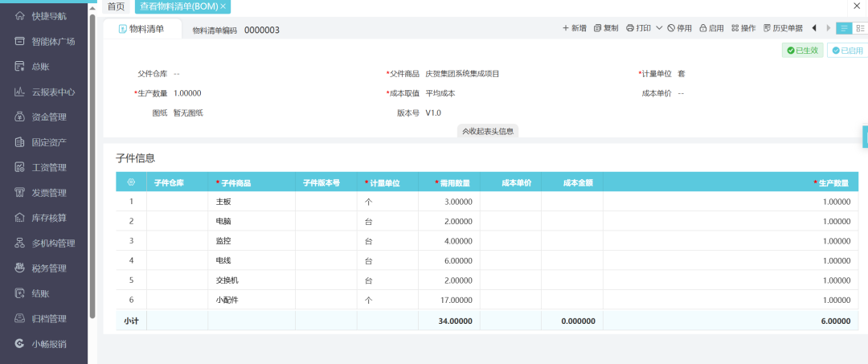Click 打印 print button

tap(639, 27)
